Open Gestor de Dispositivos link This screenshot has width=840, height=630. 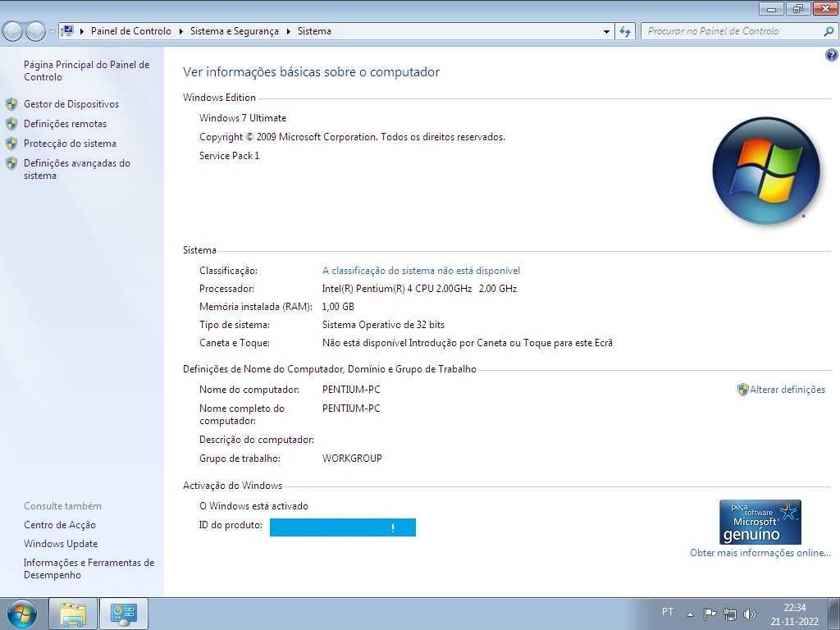pos(71,104)
